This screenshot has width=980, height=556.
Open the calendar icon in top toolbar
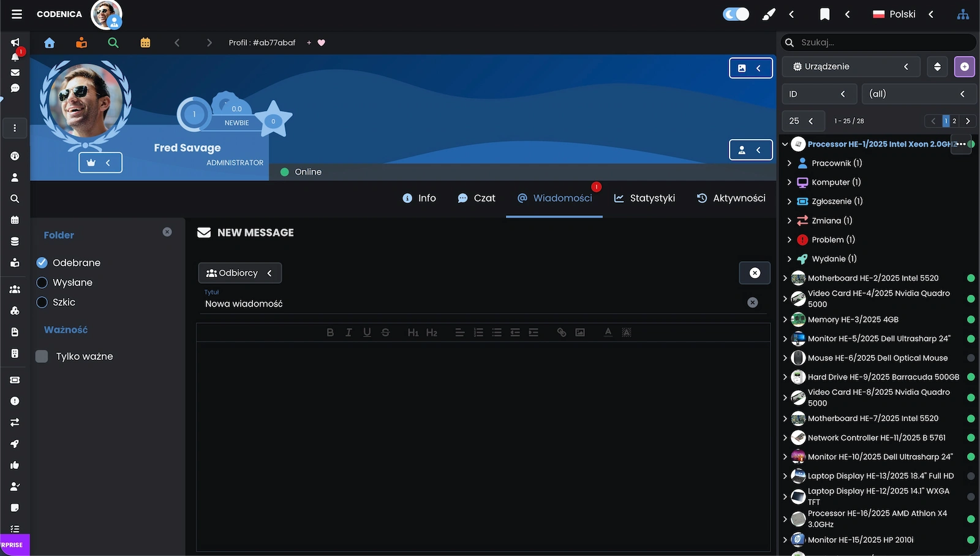145,43
